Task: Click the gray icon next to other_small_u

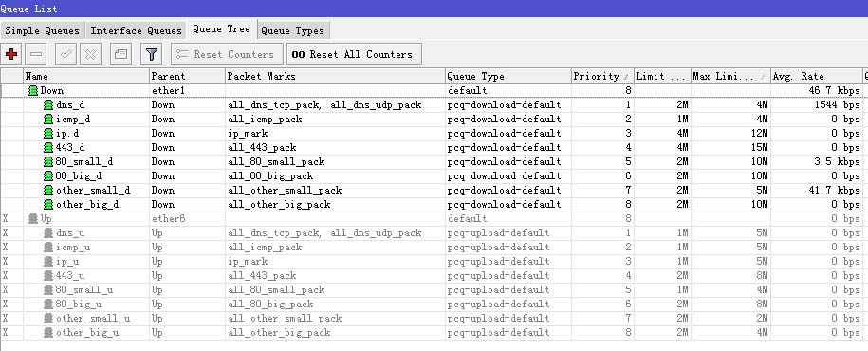Action: click(48, 319)
